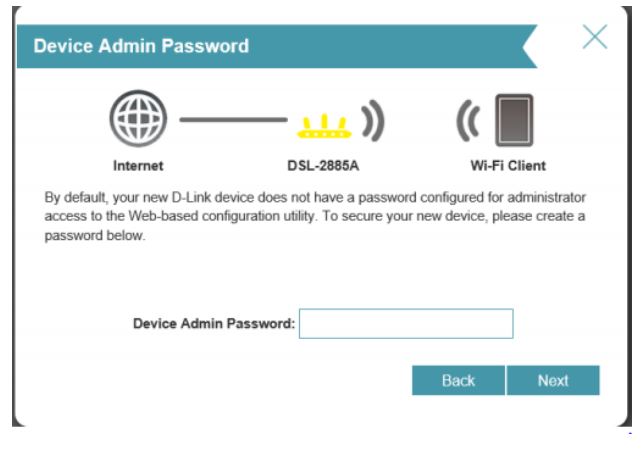Image resolution: width=644 pixels, height=449 pixels.
Task: Click the line connecting Internet and router
Action: pos(233,120)
